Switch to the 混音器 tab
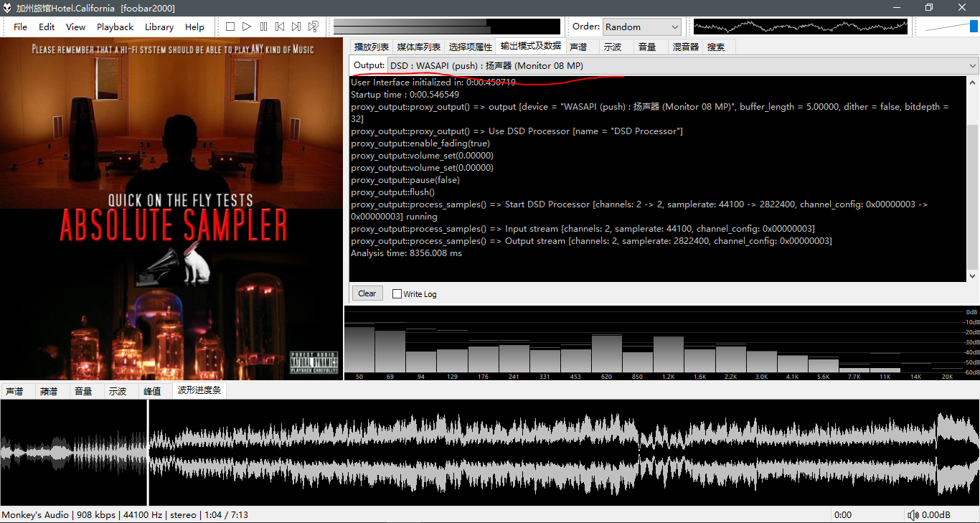Image resolution: width=980 pixels, height=523 pixels. click(685, 47)
